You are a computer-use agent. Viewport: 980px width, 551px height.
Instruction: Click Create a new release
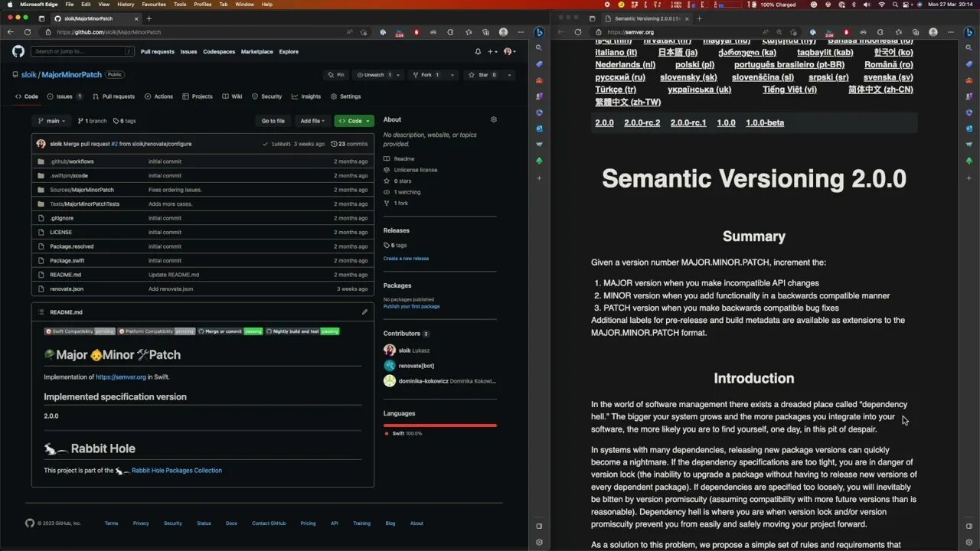[406, 259]
